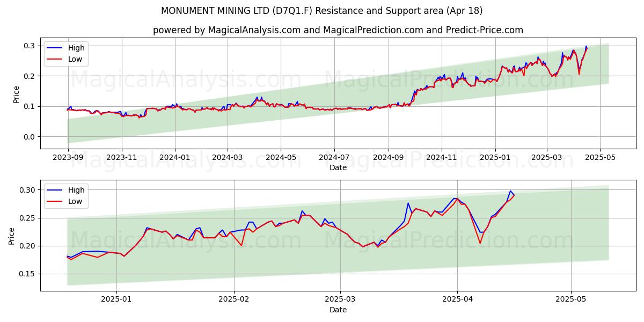The height and width of the screenshot is (322, 644).
Task: Click the 'Price' label of the top chart
Action: 16,94
